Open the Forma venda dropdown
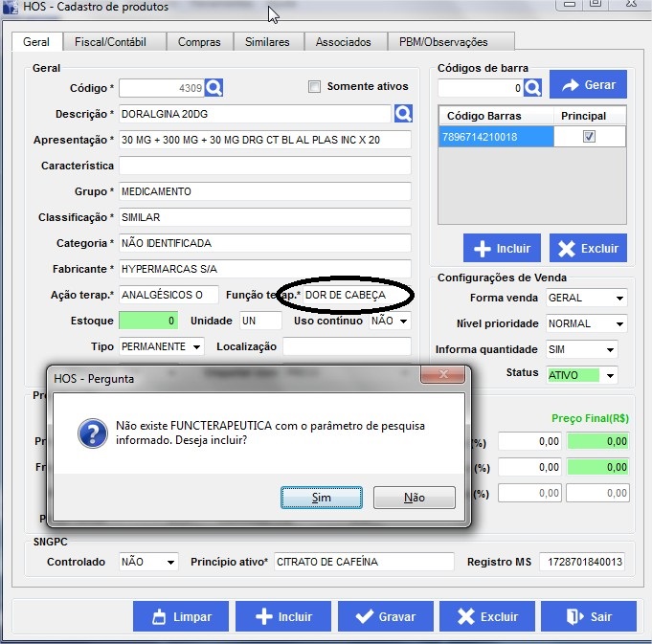 tap(619, 298)
